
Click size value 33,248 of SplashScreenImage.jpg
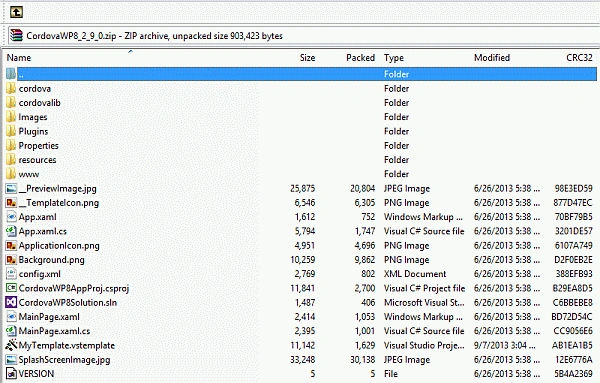[303, 360]
